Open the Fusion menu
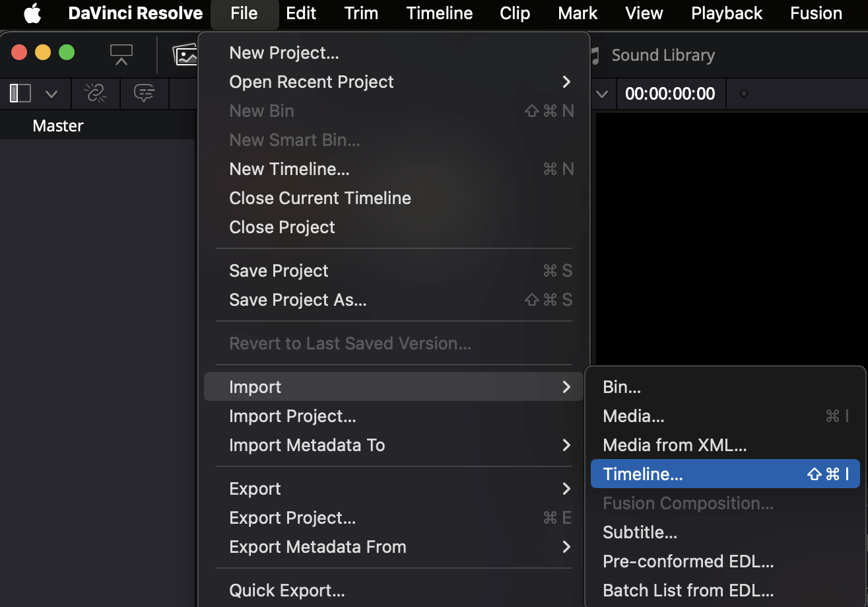Image resolution: width=868 pixels, height=607 pixels. (x=817, y=13)
